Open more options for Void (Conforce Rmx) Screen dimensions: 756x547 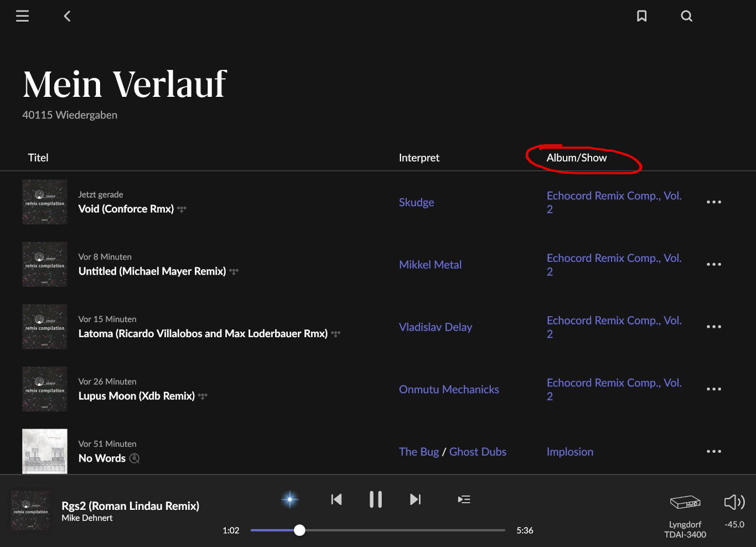click(713, 202)
